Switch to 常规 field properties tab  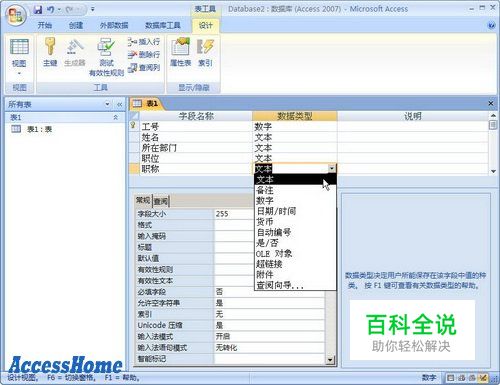(x=143, y=200)
